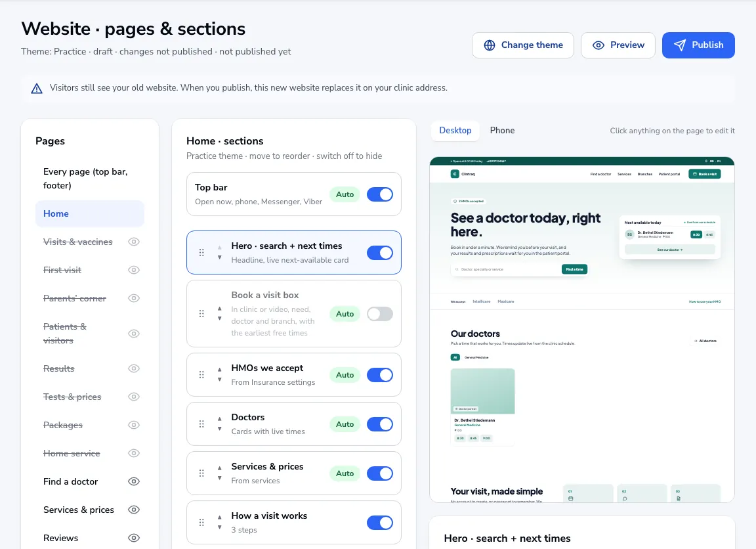Show the First visit page via eye icon
The image size is (756, 549).
tap(134, 270)
